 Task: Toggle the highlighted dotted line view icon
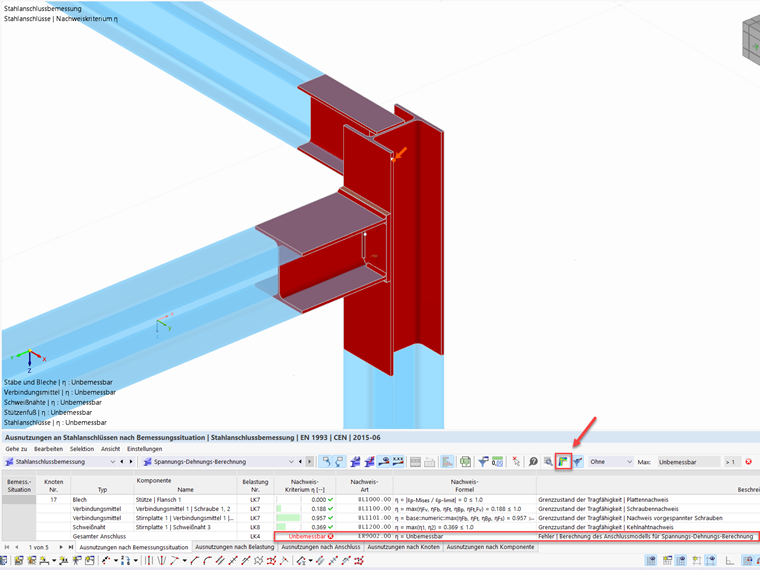pos(398,461)
